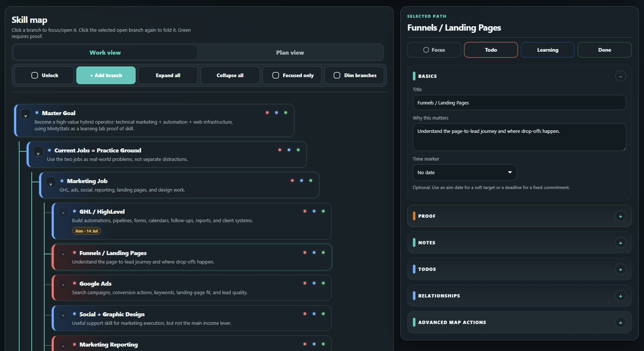Click red status dot on Marketing Job
The image size is (644, 351).
coord(292,180)
